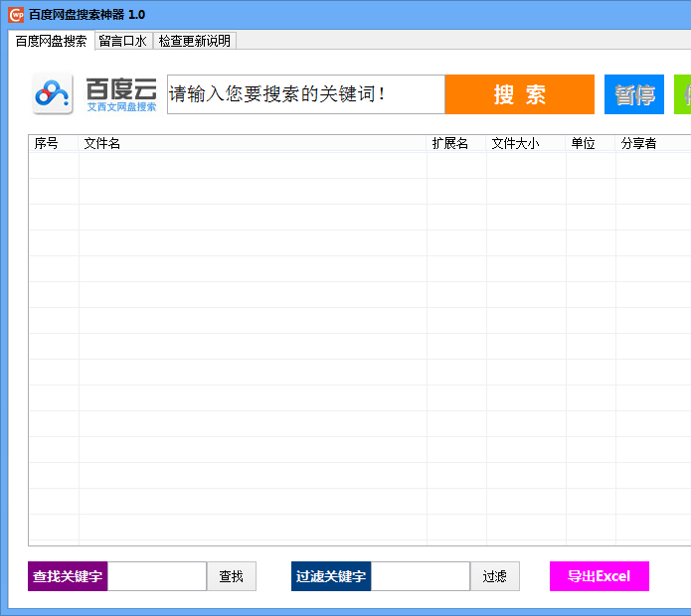Click the app icon in the title bar

[x=16, y=15]
